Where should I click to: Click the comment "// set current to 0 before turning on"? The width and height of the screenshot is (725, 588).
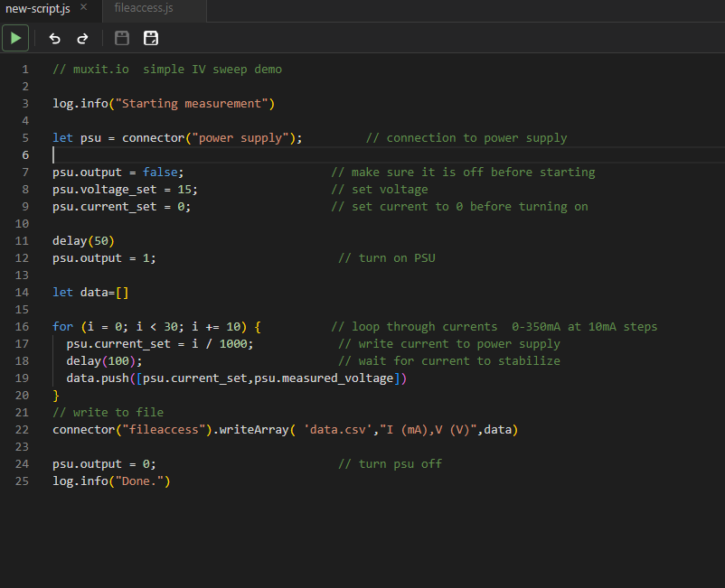459,207
